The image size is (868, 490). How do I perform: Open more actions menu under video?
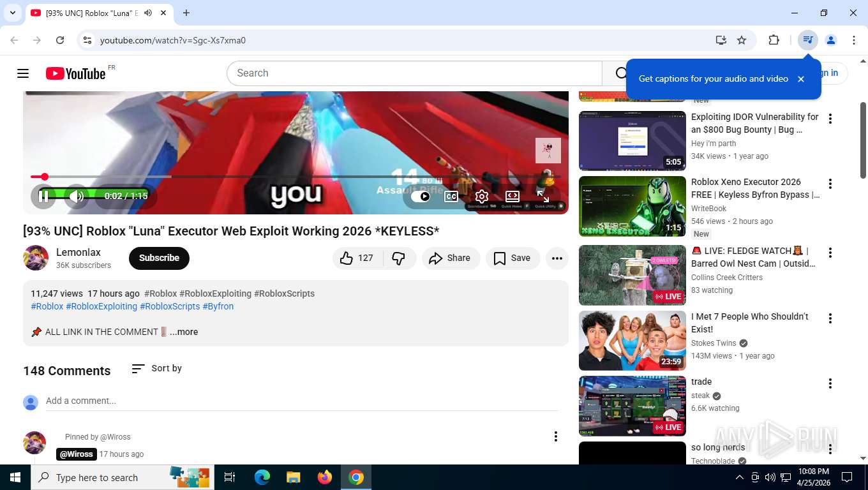tap(557, 258)
